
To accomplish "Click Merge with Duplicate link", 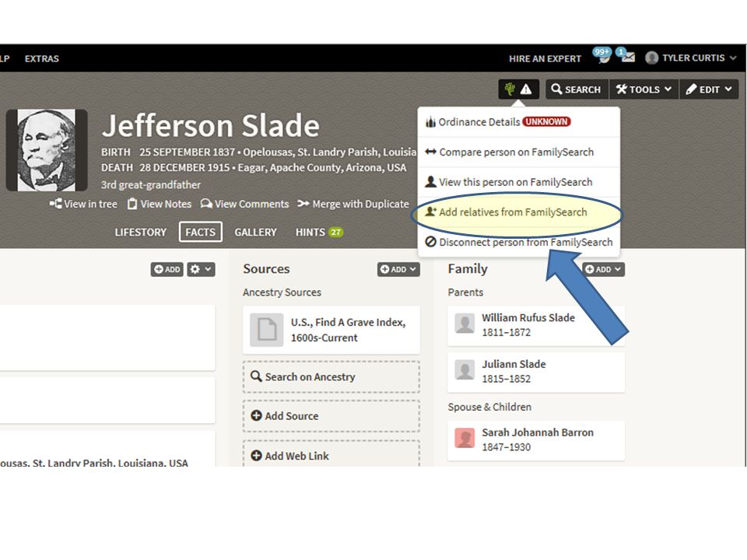I will [353, 204].
